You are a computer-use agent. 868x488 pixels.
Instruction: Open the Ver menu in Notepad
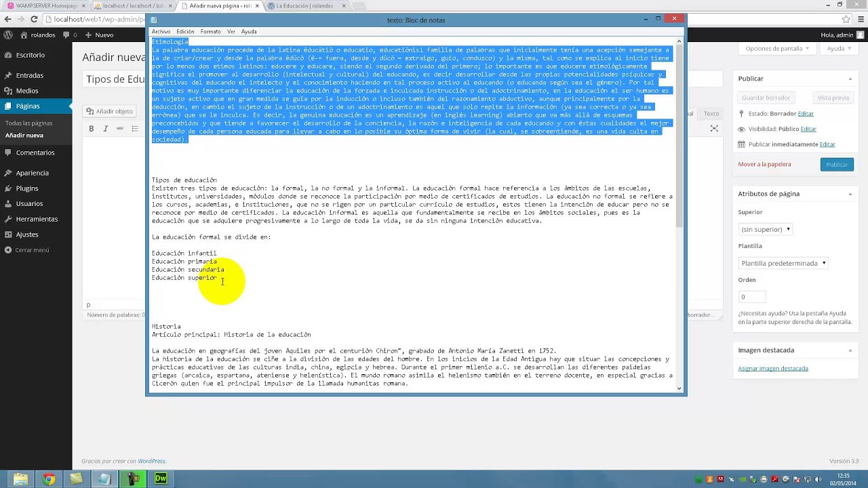click(231, 32)
